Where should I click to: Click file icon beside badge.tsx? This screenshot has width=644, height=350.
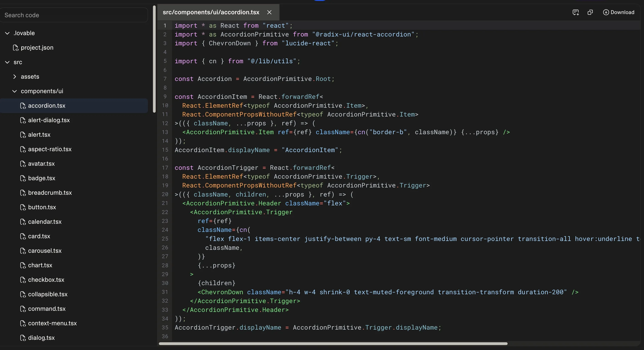coord(23,178)
